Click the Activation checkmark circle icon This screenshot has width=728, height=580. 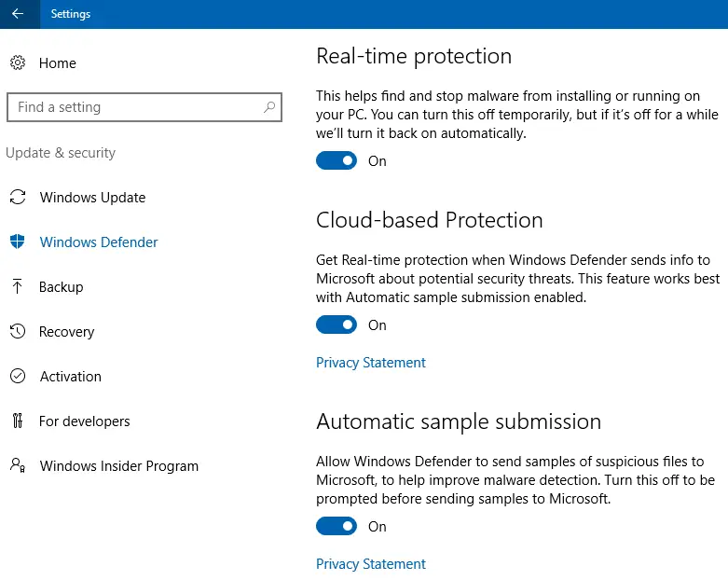click(x=18, y=376)
